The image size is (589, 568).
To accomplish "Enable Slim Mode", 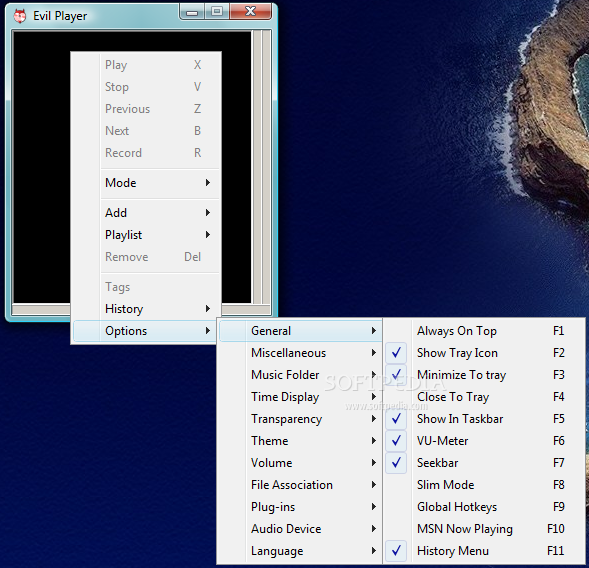I will [x=485, y=485].
